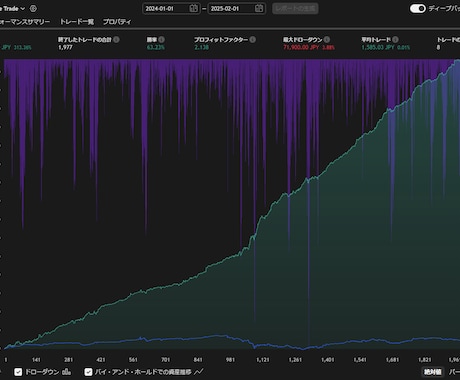Image resolution: width=460 pixels, height=380 pixels.
Task: Switch to the プロパティ tab
Action: [x=117, y=22]
